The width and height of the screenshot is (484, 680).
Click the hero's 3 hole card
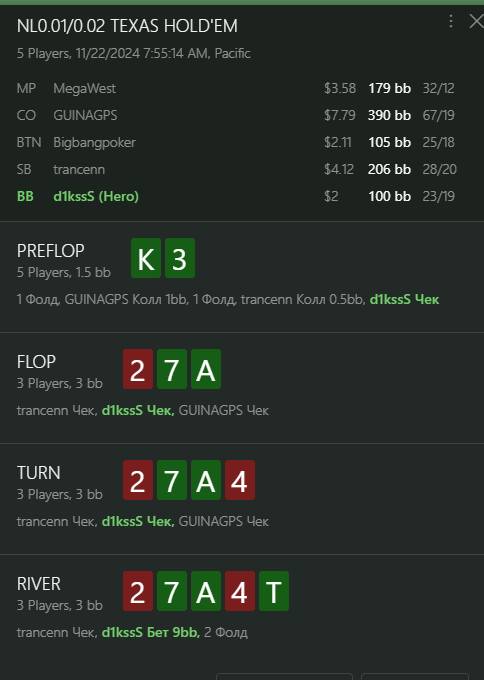point(180,258)
